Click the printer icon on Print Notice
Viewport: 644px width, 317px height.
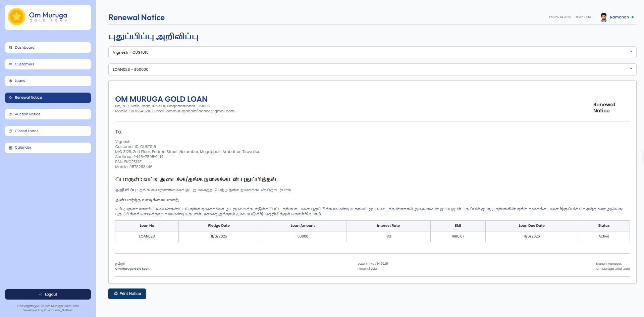[x=116, y=294]
